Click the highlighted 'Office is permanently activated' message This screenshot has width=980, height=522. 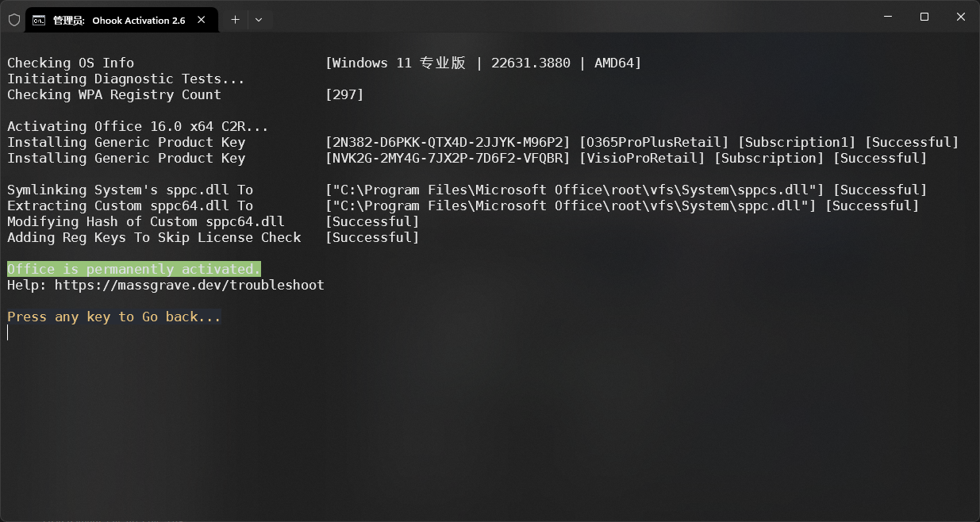(x=134, y=269)
